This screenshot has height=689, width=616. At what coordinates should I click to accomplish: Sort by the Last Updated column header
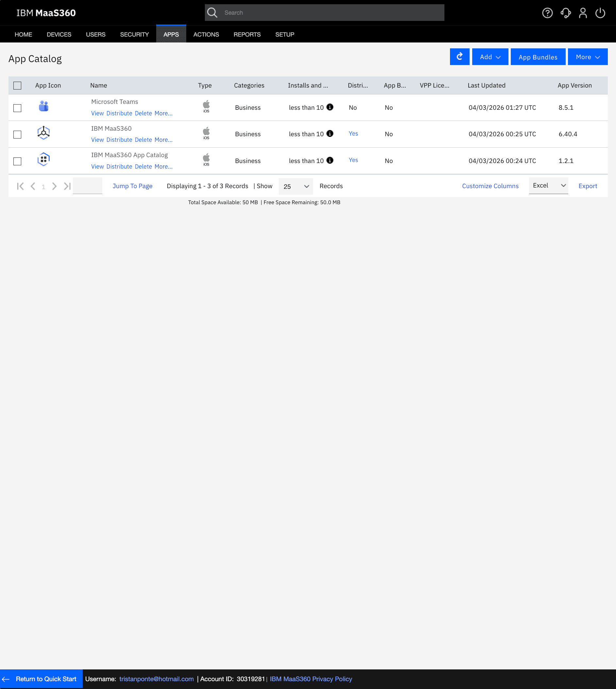pos(486,85)
